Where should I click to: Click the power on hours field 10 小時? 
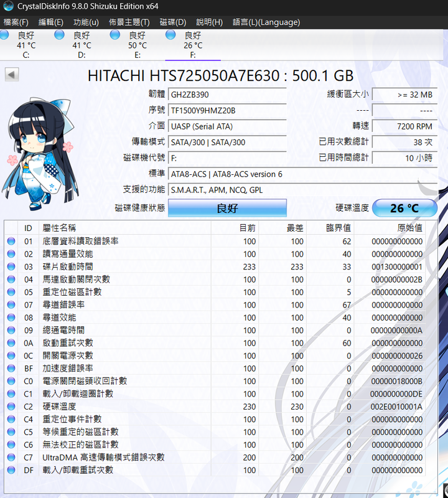pos(404,158)
